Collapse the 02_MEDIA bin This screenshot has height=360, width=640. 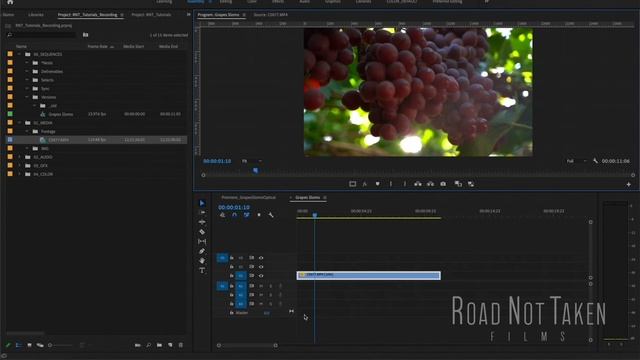[x=19, y=122]
